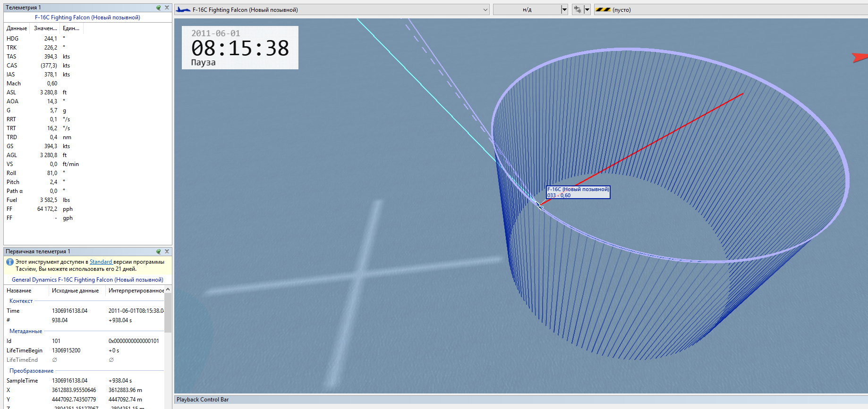Click the Данные column header
Screen dimensions: 868x409
point(17,28)
